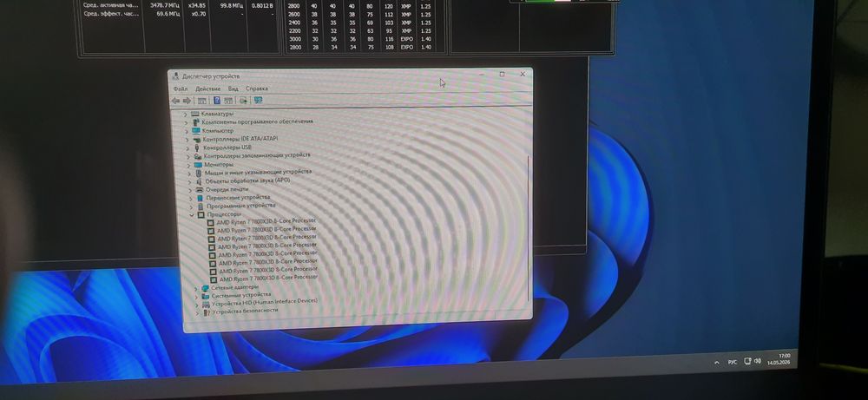Click the mouse icon beside Мыши и иные указывающие устройства
868x400 pixels.
click(199, 174)
